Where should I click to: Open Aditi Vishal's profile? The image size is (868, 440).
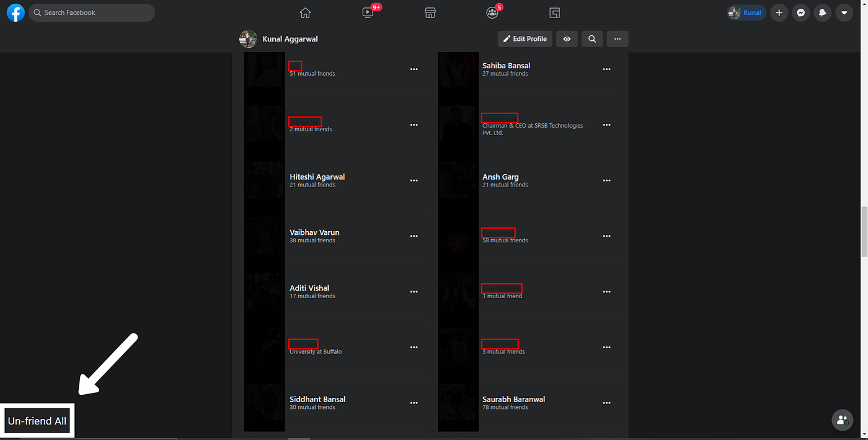309,288
